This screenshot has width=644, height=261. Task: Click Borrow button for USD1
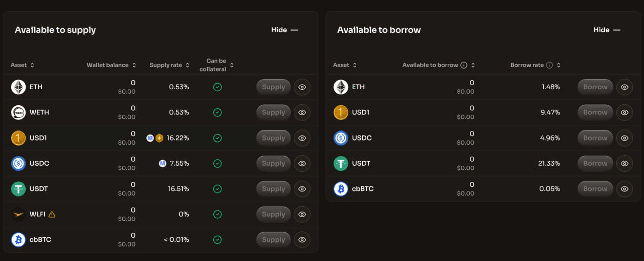click(x=596, y=112)
